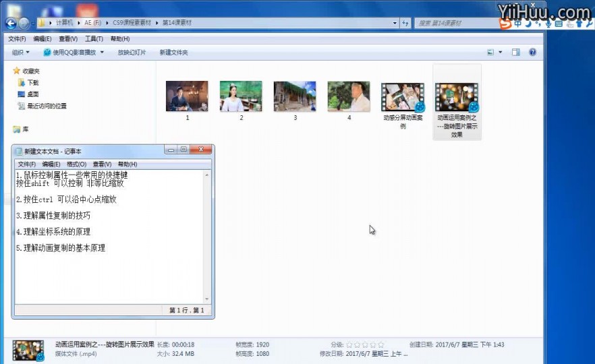This screenshot has height=364, width=595.
Task: Click the line 3.理解属性复制的技巧
Action: (53, 216)
